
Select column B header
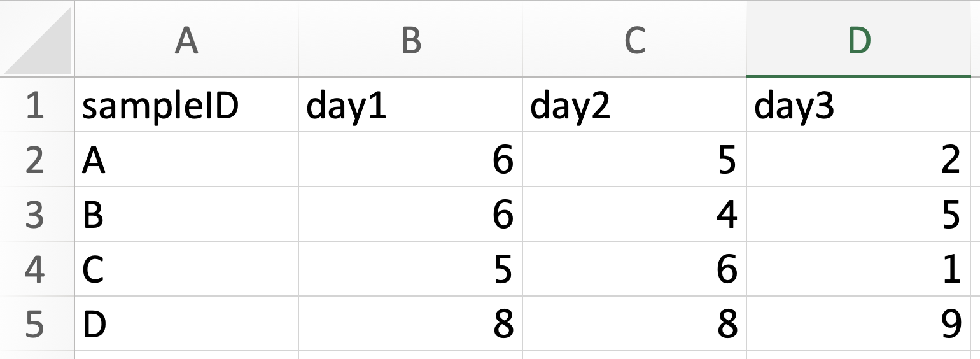(410, 41)
